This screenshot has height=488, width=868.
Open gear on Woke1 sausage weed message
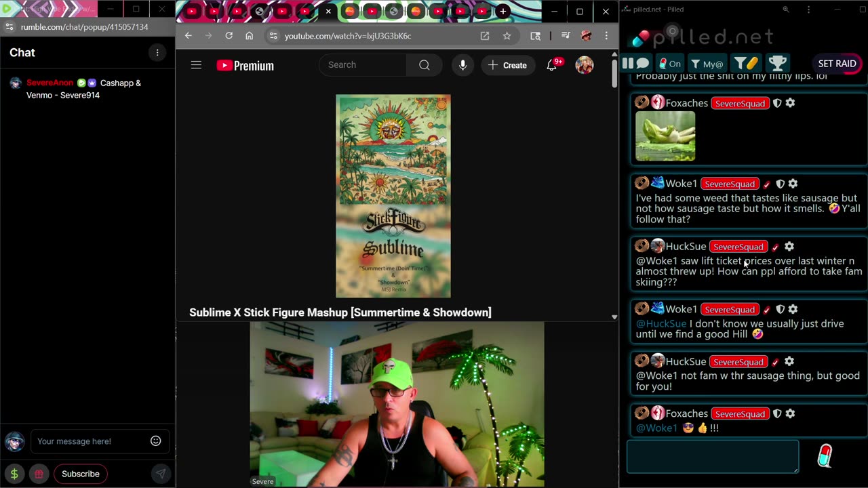point(793,184)
